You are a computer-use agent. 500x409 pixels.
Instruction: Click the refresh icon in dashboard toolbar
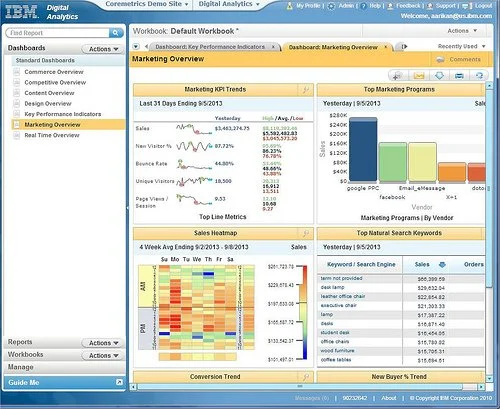click(479, 76)
